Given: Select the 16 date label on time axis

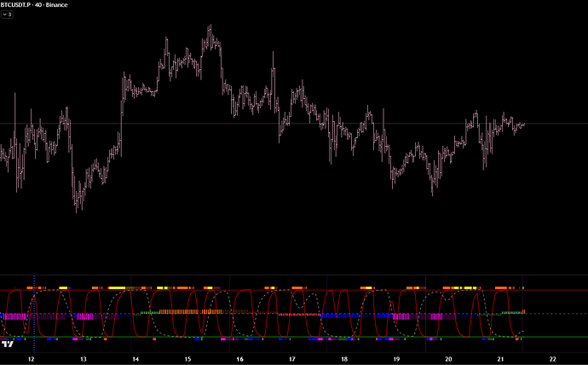Looking at the screenshot, I should 239,359.
